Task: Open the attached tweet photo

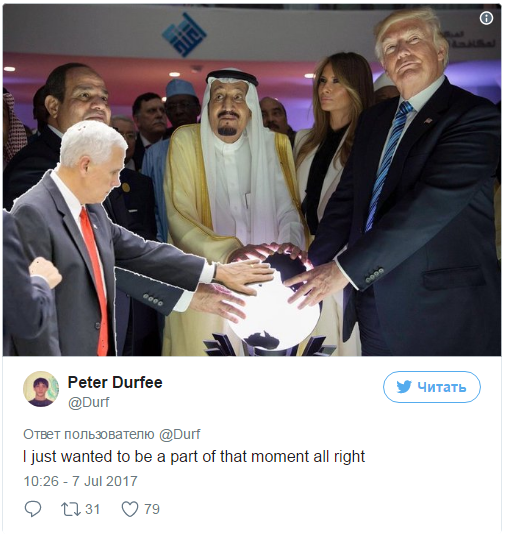Action: [x=252, y=180]
